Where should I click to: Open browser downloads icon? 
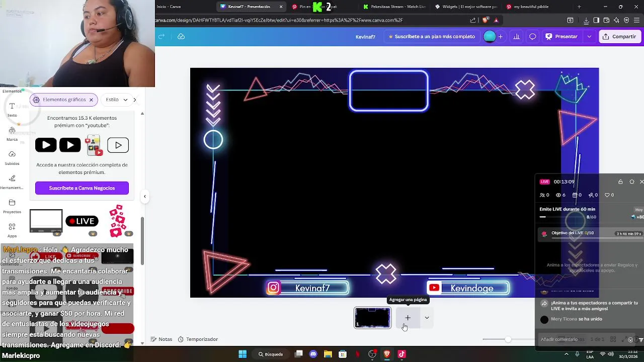(586, 20)
